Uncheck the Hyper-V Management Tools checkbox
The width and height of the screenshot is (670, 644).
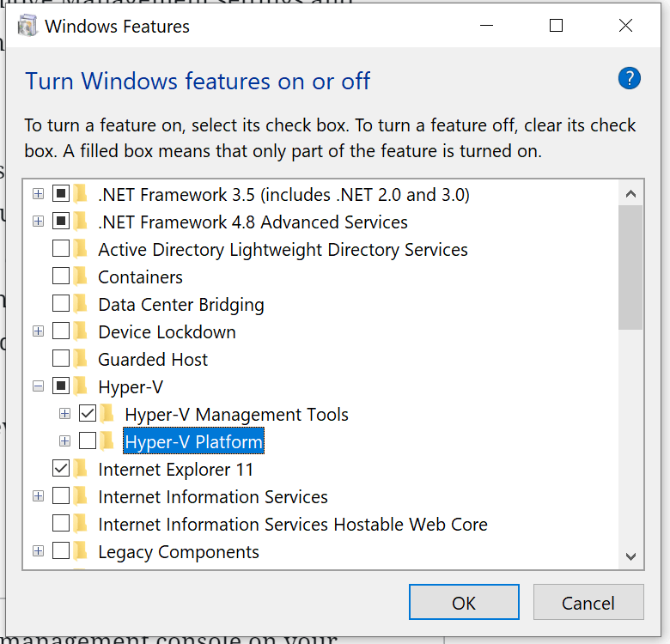coord(88,413)
